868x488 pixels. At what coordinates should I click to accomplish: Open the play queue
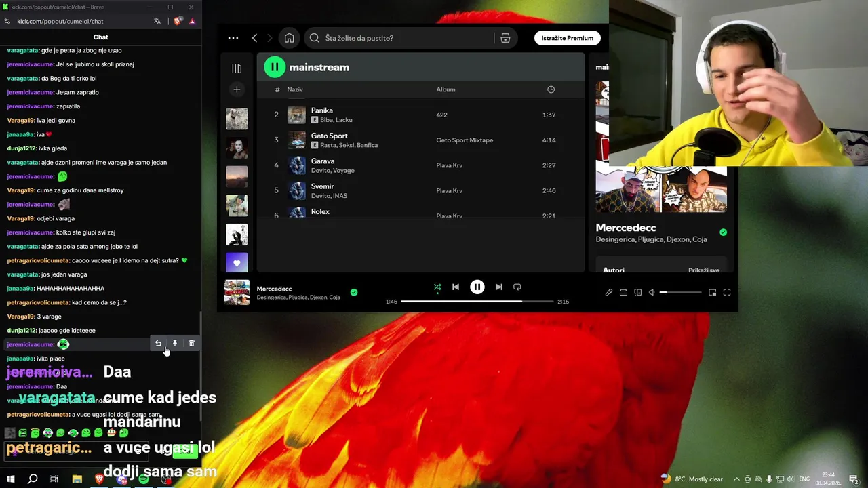point(623,292)
